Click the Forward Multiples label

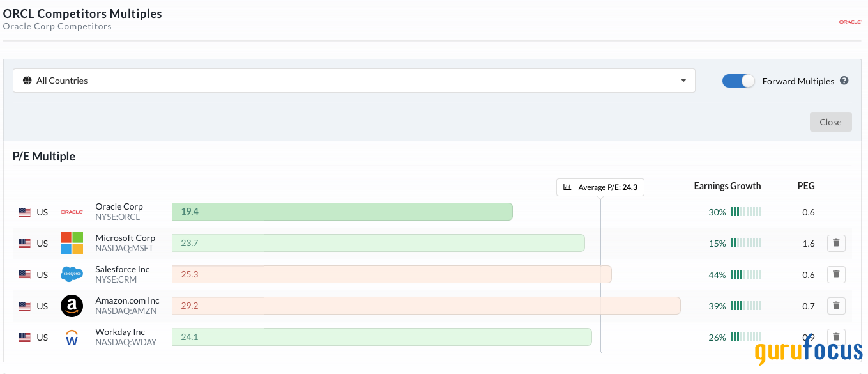click(798, 81)
